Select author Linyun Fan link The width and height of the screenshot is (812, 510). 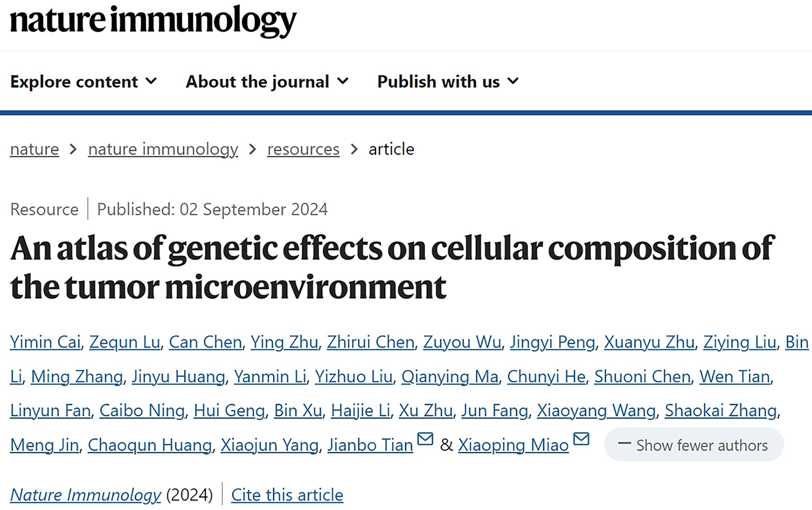tap(50, 411)
